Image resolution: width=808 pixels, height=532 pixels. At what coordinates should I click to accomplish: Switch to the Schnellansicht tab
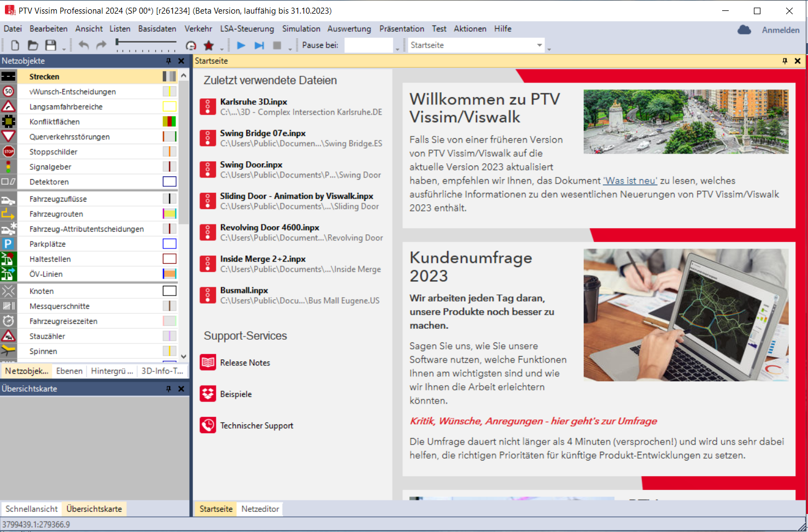(32, 509)
